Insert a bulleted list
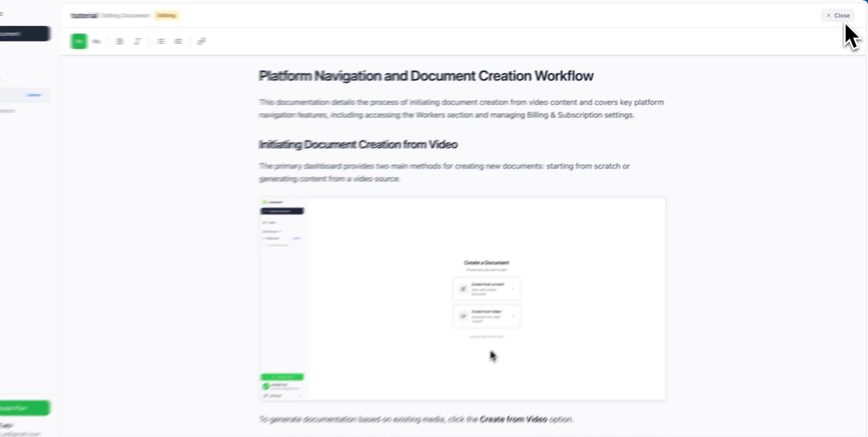Screen dimensions: 868x437 (x=161, y=41)
